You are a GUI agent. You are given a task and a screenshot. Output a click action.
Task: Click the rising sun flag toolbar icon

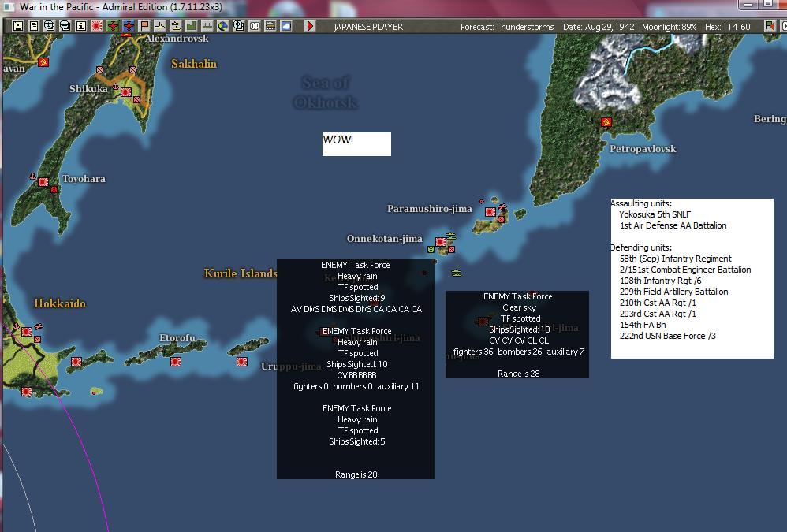point(97,25)
